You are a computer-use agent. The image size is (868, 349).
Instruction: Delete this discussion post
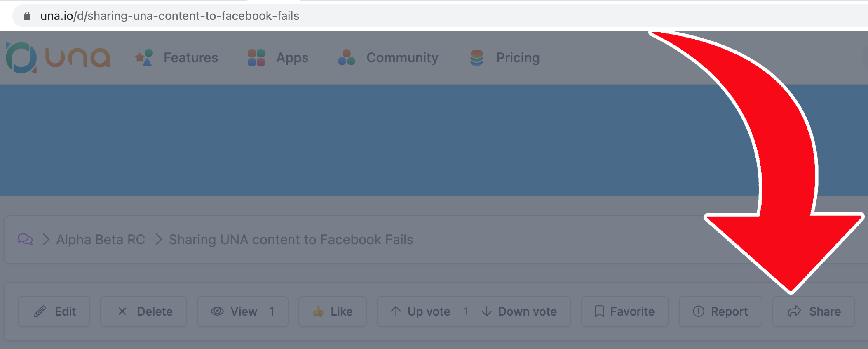143,311
